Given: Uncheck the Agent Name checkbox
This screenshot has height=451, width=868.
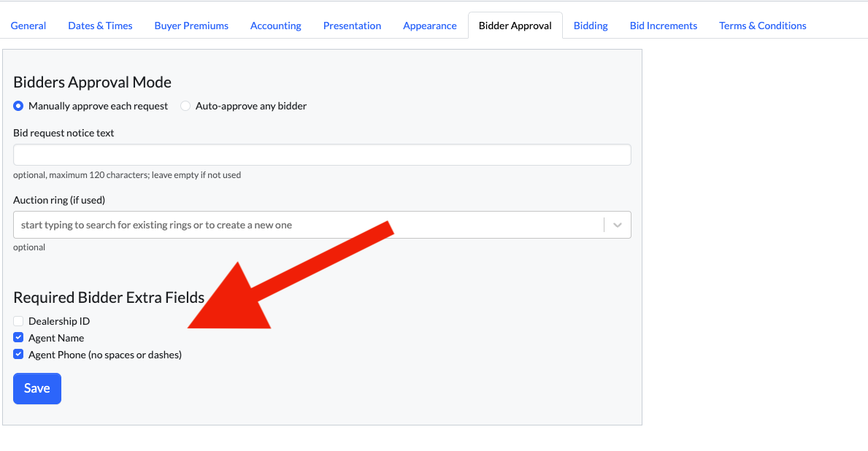Looking at the screenshot, I should (19, 338).
